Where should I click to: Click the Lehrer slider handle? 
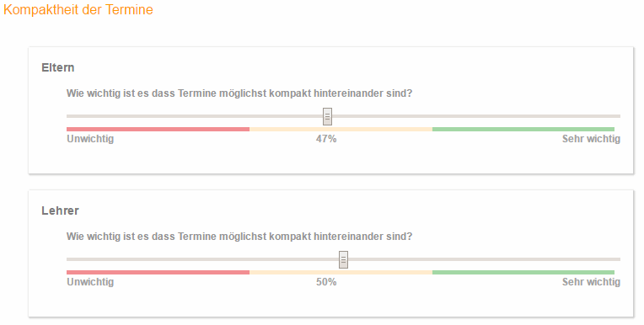point(343,260)
